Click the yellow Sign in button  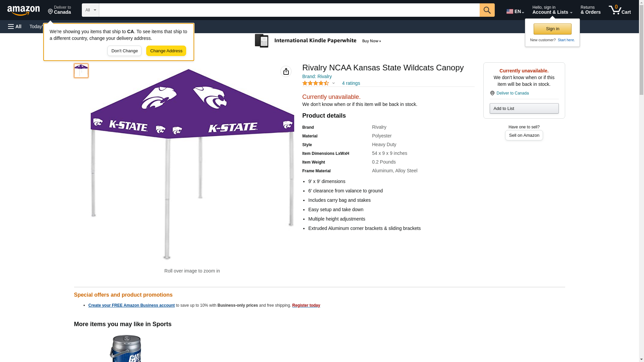click(x=552, y=29)
